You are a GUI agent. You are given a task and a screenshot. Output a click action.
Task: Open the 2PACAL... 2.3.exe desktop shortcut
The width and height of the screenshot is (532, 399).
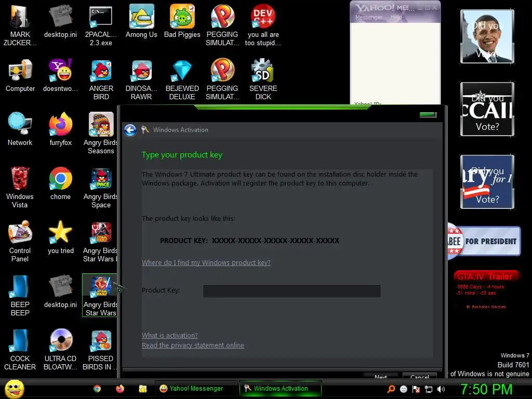[101, 25]
